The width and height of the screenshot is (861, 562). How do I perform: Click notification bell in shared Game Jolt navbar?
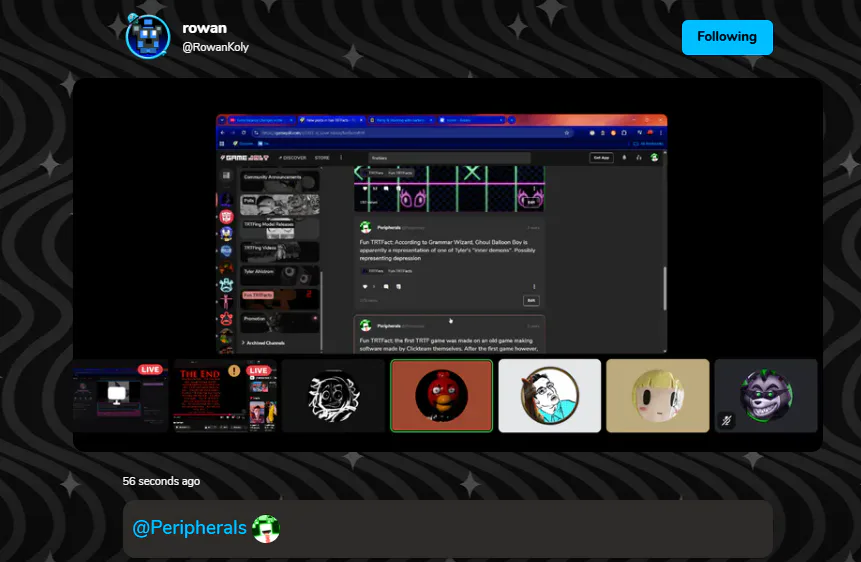coord(624,158)
